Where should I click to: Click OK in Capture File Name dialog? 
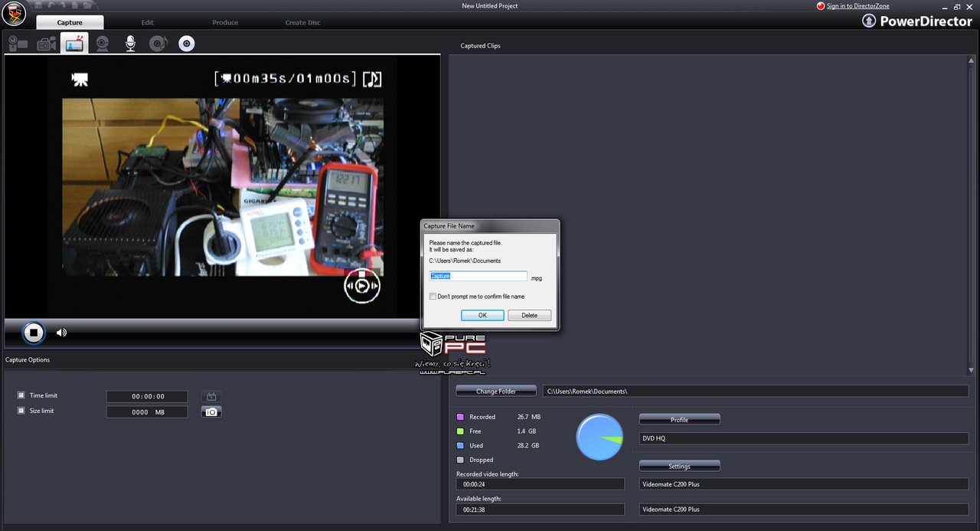pyautogui.click(x=482, y=315)
